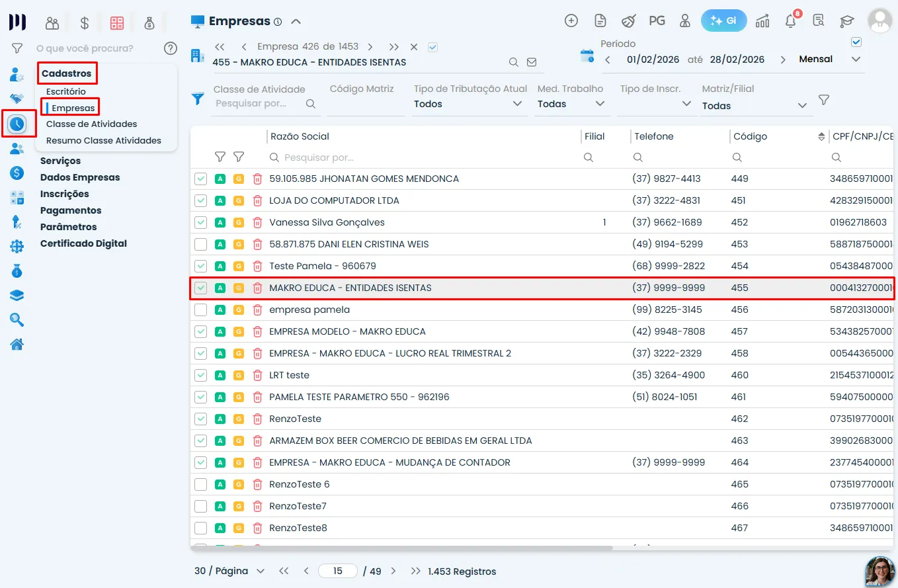Expand the Serviços menu section
The image size is (898, 588).
click(60, 161)
